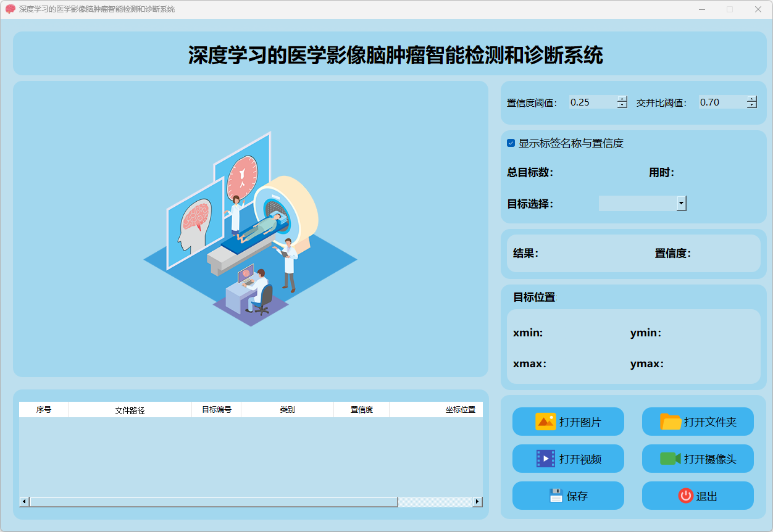Decrease 置信度阈值 with down arrow
The width and height of the screenshot is (773, 532).
(x=622, y=106)
